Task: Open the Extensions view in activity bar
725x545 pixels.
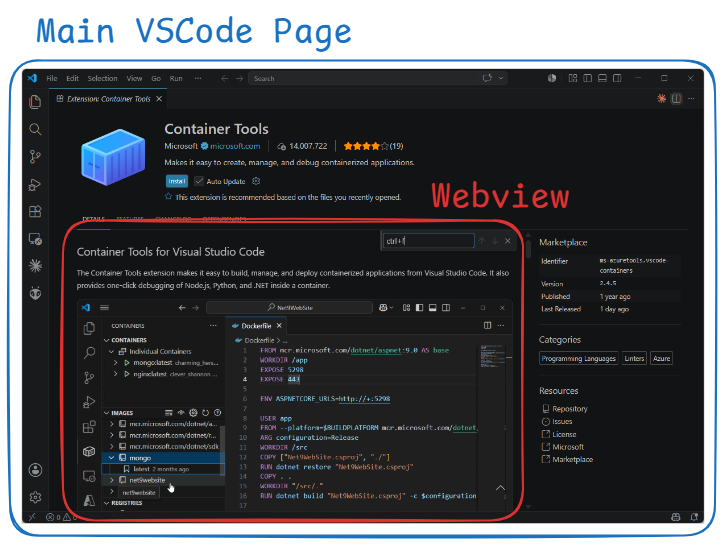Action: point(35,211)
